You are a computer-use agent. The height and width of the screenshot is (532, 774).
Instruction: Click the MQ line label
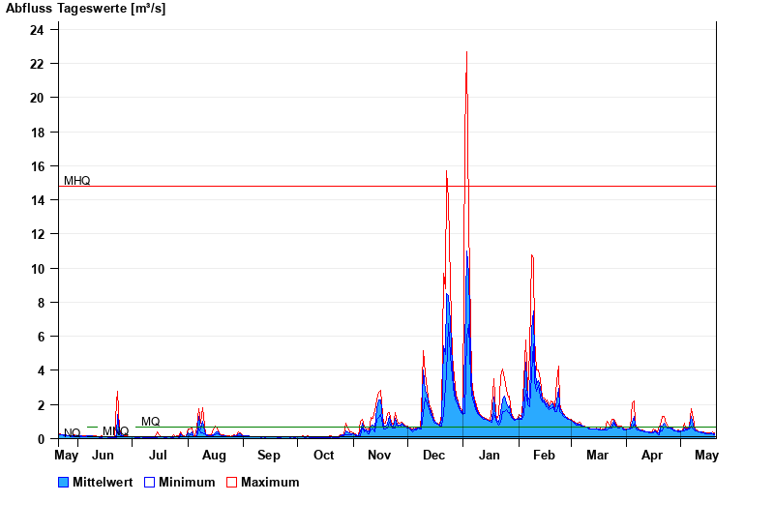(x=151, y=422)
